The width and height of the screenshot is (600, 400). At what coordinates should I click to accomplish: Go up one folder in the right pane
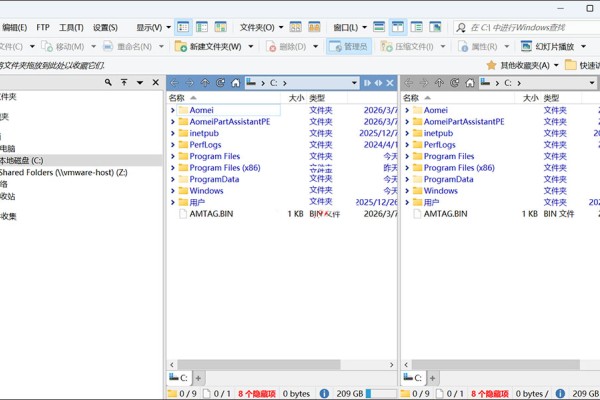439,83
